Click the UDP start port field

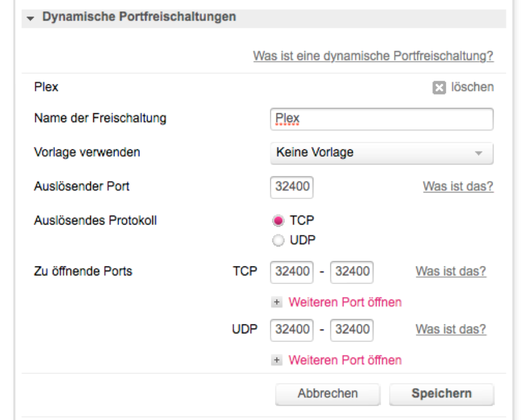292,330
